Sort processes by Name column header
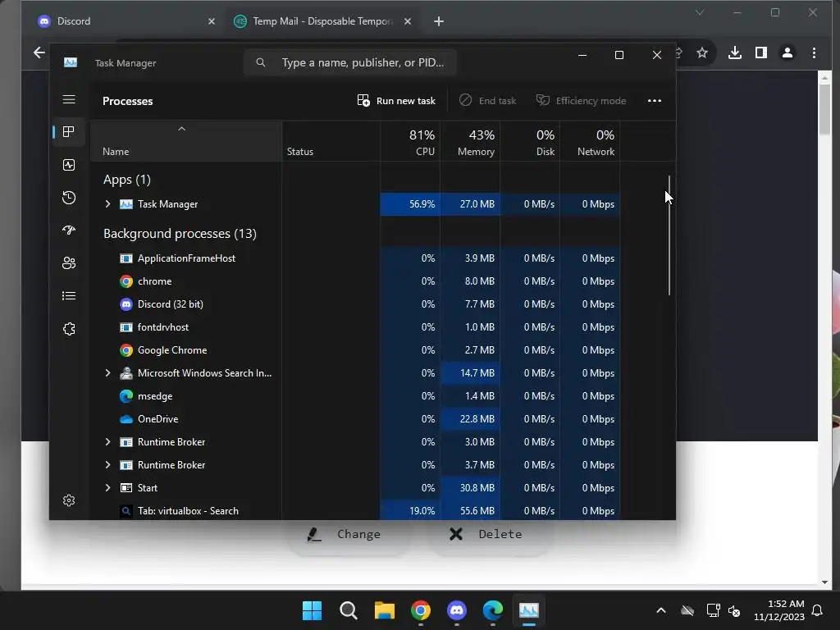The width and height of the screenshot is (840, 630). pyautogui.click(x=186, y=141)
